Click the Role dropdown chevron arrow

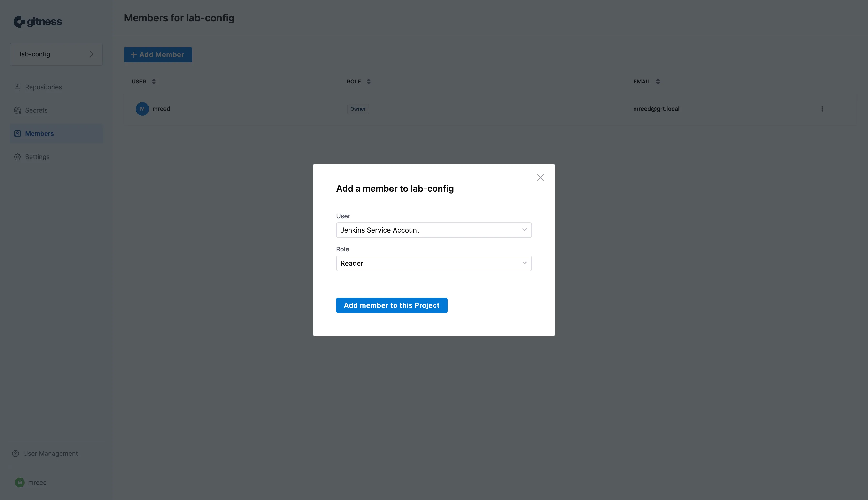point(524,263)
